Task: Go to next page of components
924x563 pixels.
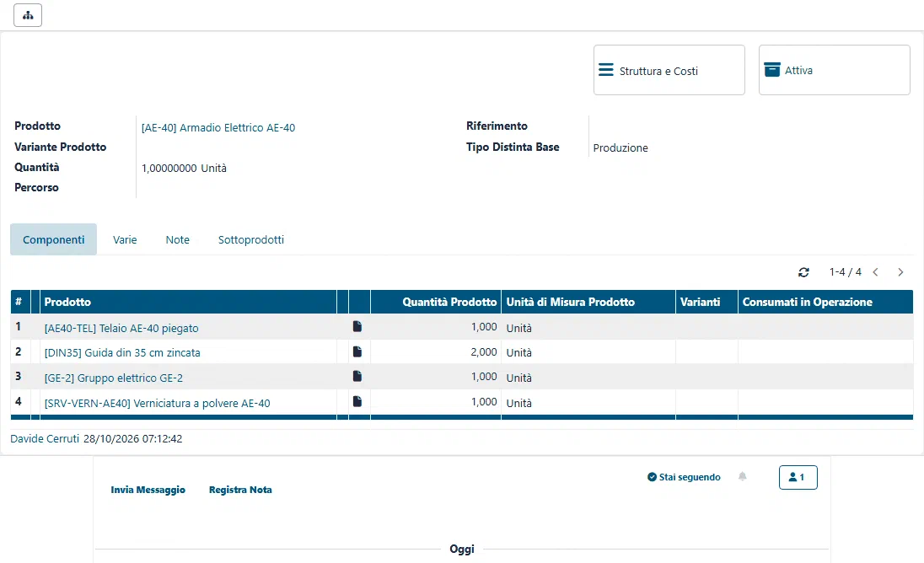Action: [900, 272]
